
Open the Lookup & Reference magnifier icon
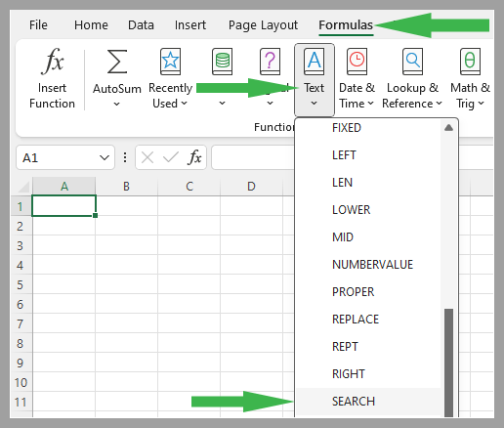coord(412,62)
